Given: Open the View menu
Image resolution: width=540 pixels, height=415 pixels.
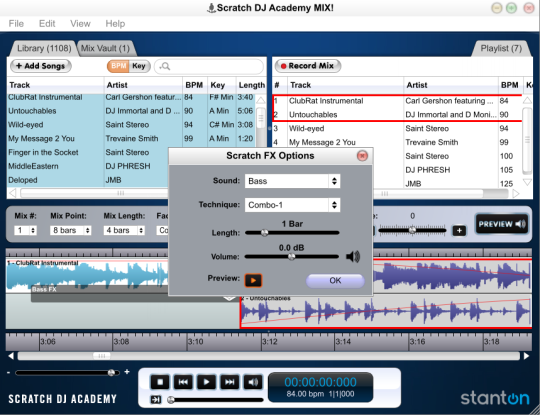Looking at the screenshot, I should point(80,24).
